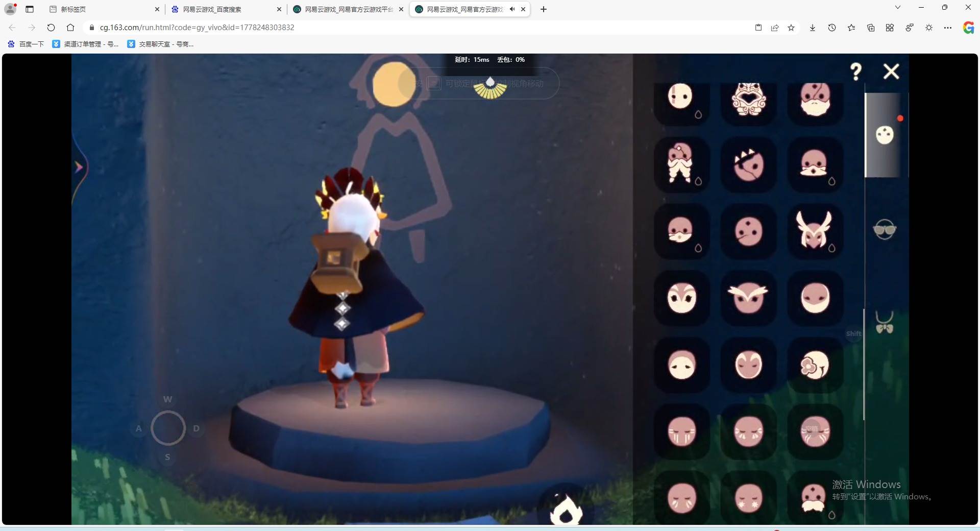Image resolution: width=980 pixels, height=531 pixels.
Task: Go back to the previous page
Action: (x=12, y=28)
